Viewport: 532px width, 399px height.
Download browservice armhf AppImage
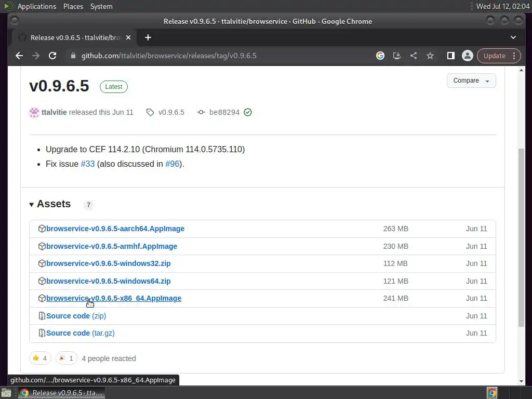pos(112,246)
